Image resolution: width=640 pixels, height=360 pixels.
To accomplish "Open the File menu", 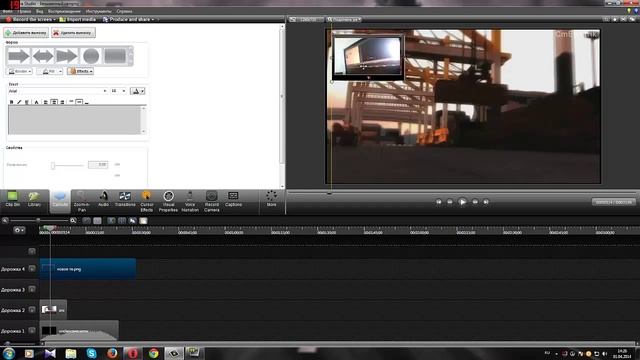I will pyautogui.click(x=7, y=11).
